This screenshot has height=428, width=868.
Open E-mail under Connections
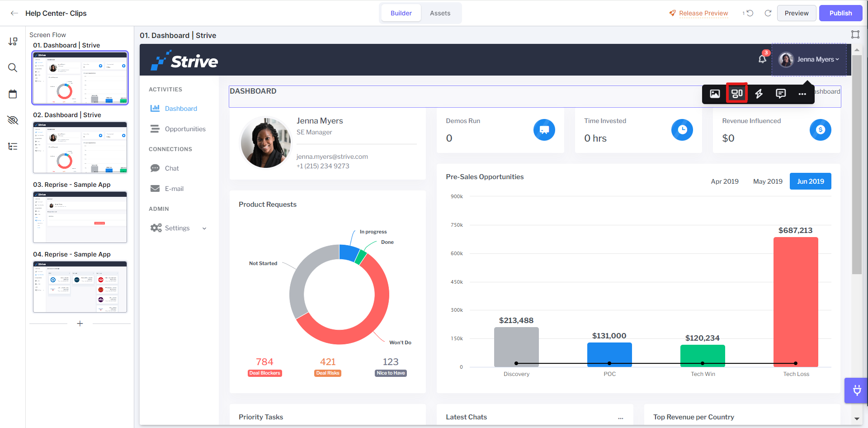[174, 189]
